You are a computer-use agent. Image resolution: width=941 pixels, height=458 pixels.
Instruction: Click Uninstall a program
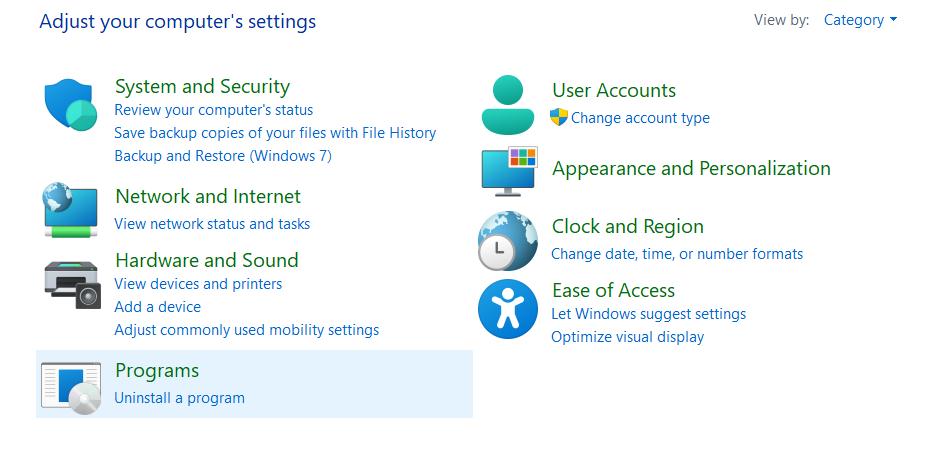click(x=179, y=398)
